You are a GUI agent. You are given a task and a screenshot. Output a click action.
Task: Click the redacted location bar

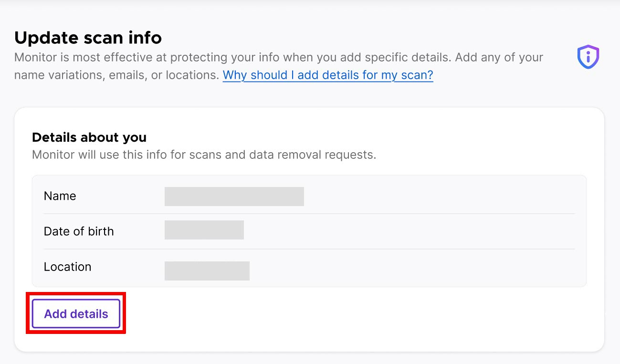[207, 270]
